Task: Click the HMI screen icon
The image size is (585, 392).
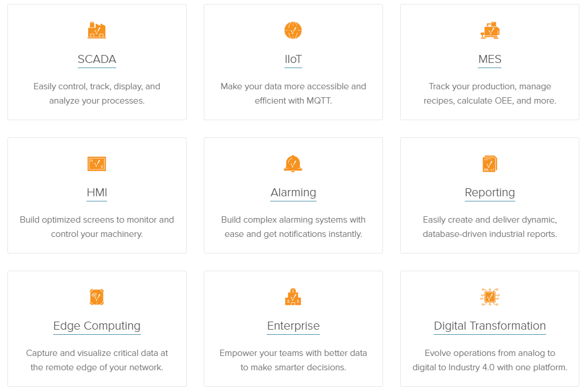Action: tap(97, 164)
